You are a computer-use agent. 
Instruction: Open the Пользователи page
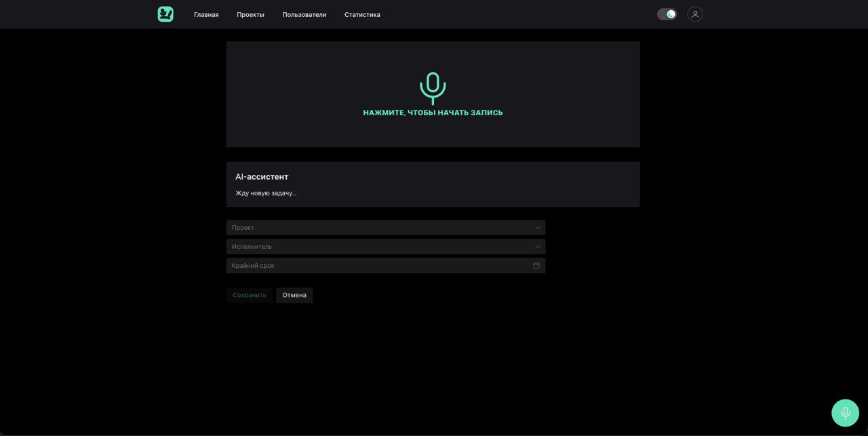304,14
